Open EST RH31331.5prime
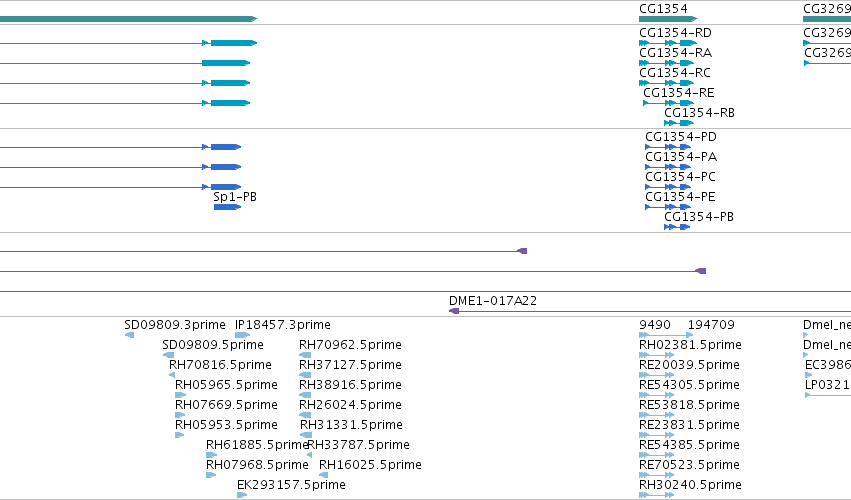 coord(351,425)
